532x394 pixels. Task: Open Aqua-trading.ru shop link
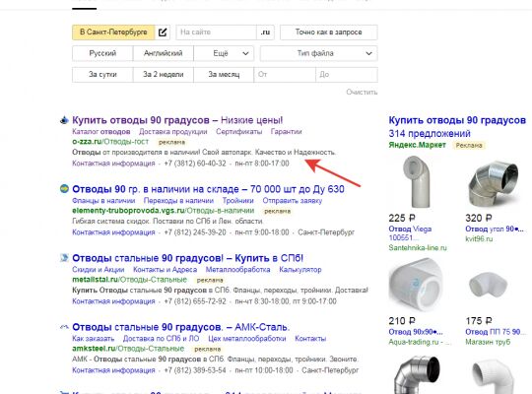(x=420, y=342)
